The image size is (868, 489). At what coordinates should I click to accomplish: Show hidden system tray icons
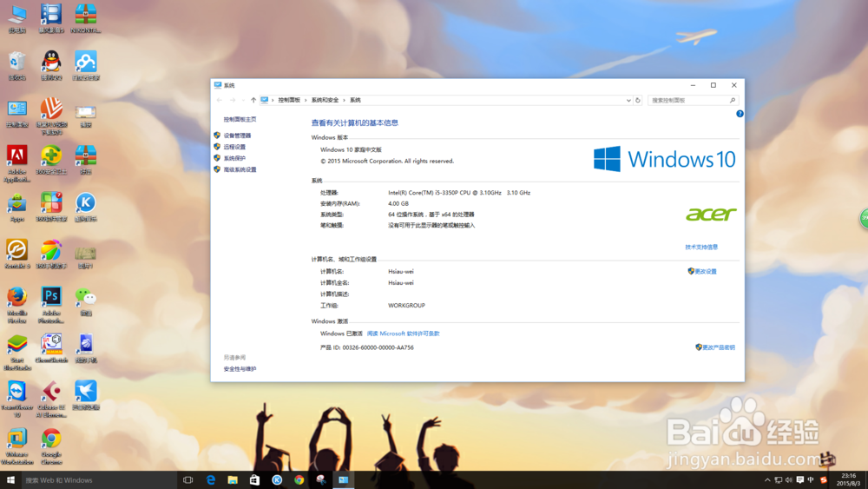(767, 480)
